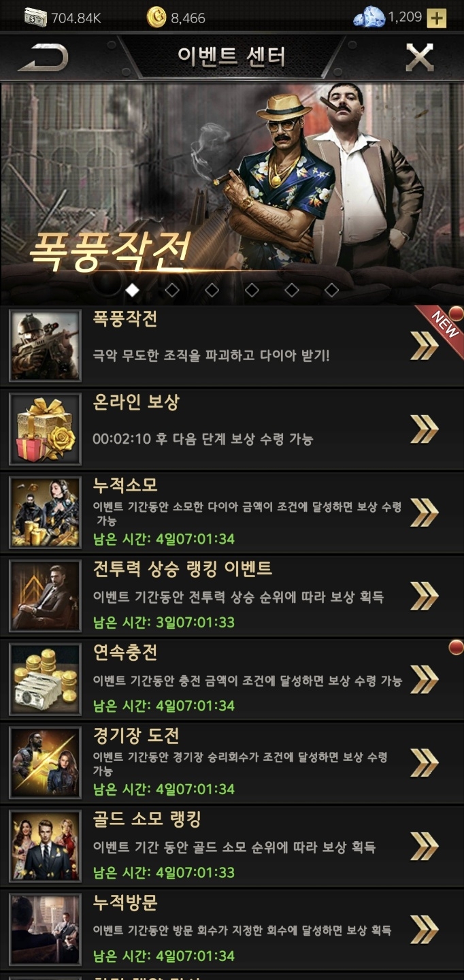Close the 이벤트 센터 with X icon
This screenshot has width=464, height=980.
(x=419, y=57)
